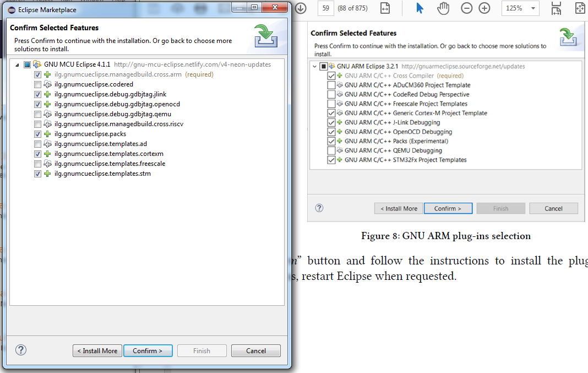Click Cancel in the Eclipse Marketplace dialog

(256, 351)
